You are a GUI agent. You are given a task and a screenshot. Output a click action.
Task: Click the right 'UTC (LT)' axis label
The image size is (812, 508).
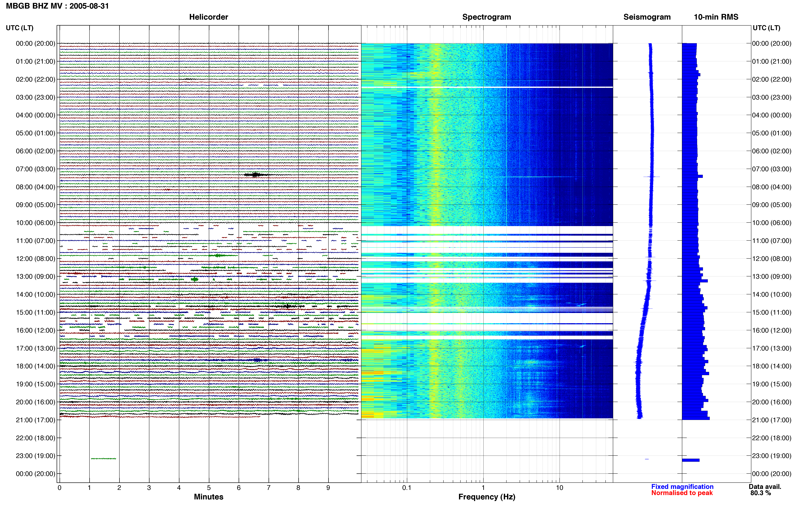[x=766, y=28]
